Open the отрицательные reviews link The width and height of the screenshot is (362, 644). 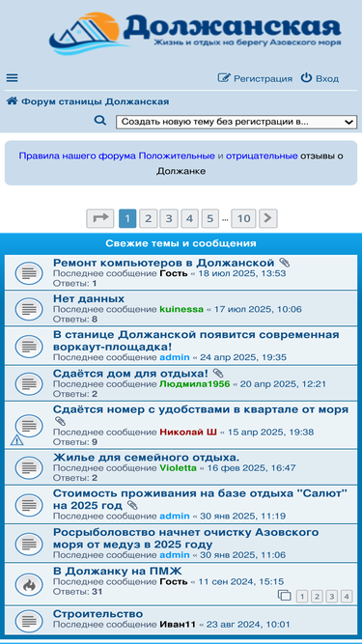point(262,155)
